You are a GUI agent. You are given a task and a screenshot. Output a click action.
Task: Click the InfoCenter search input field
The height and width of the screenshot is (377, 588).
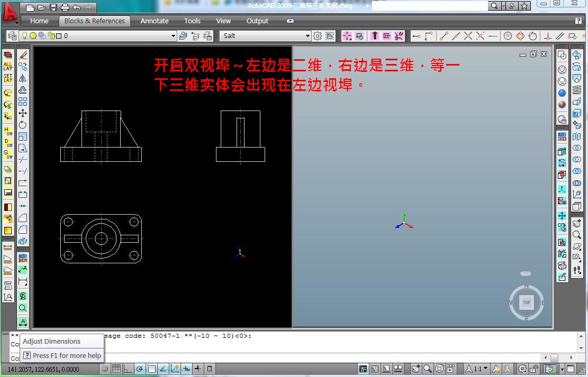pyautogui.click(x=430, y=6)
